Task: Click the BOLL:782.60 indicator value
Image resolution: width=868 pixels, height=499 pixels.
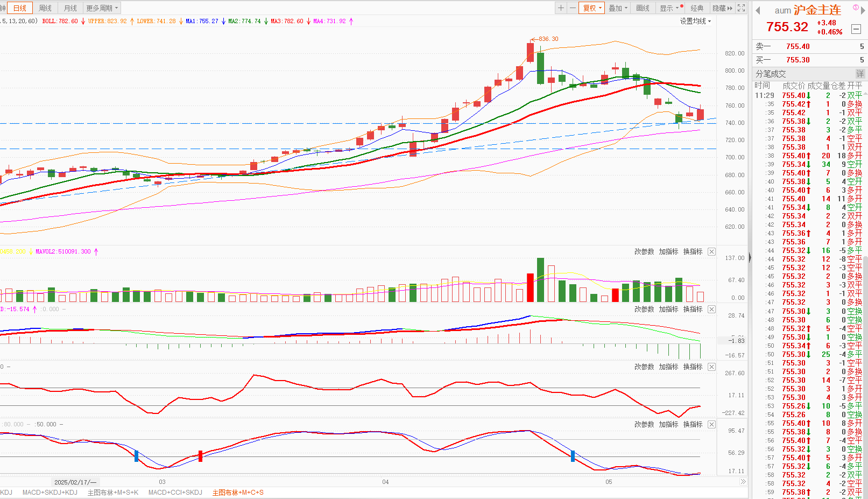Action: tap(60, 21)
